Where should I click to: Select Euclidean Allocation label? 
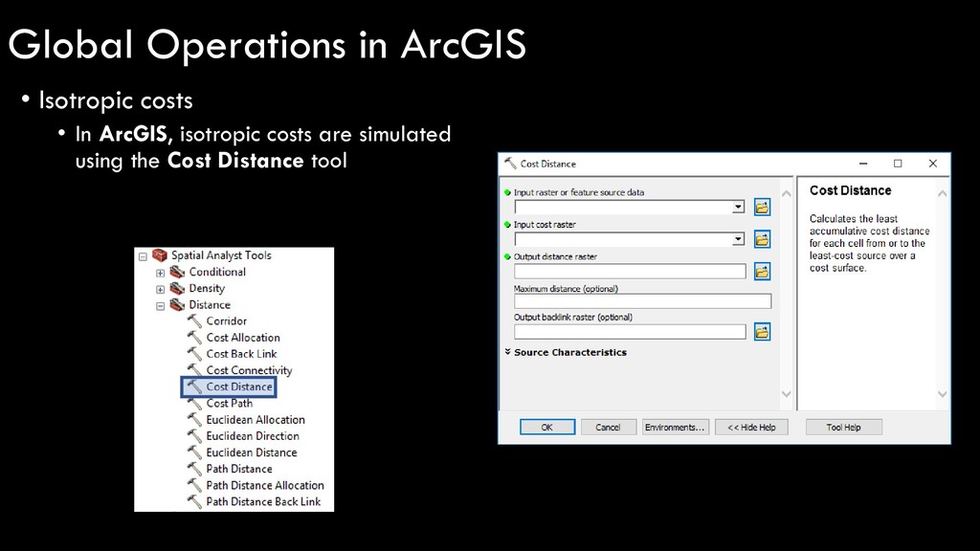coord(256,420)
